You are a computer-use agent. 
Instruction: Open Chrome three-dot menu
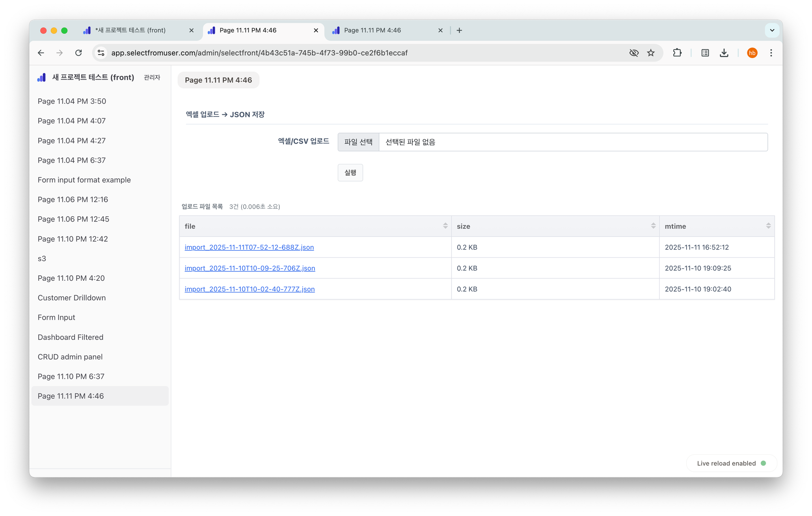pyautogui.click(x=771, y=53)
